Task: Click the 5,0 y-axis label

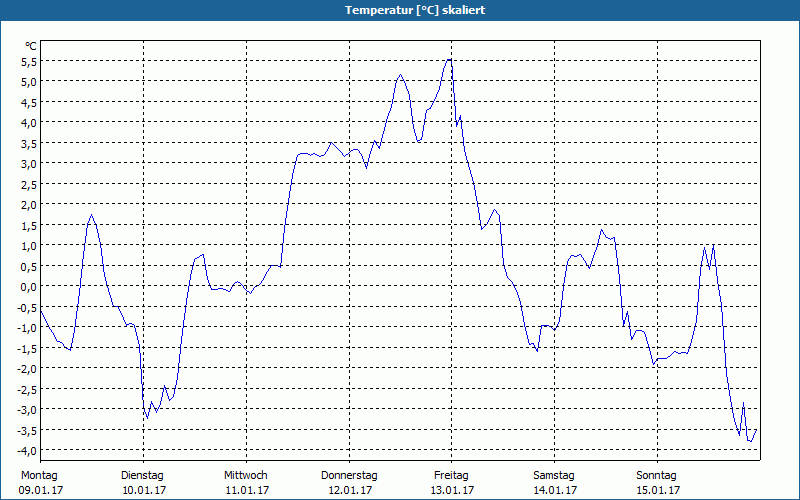Action: 30,82
